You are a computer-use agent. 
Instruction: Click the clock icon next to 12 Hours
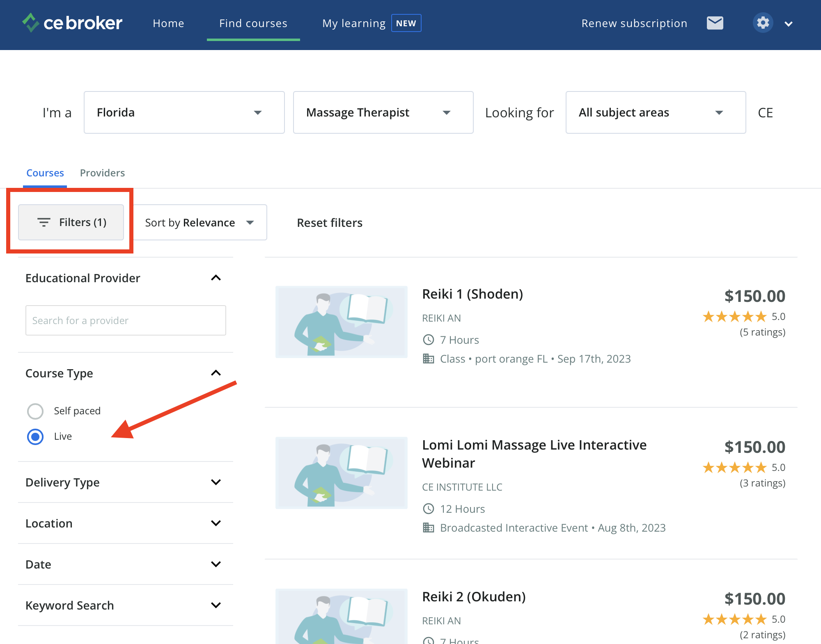tap(428, 509)
